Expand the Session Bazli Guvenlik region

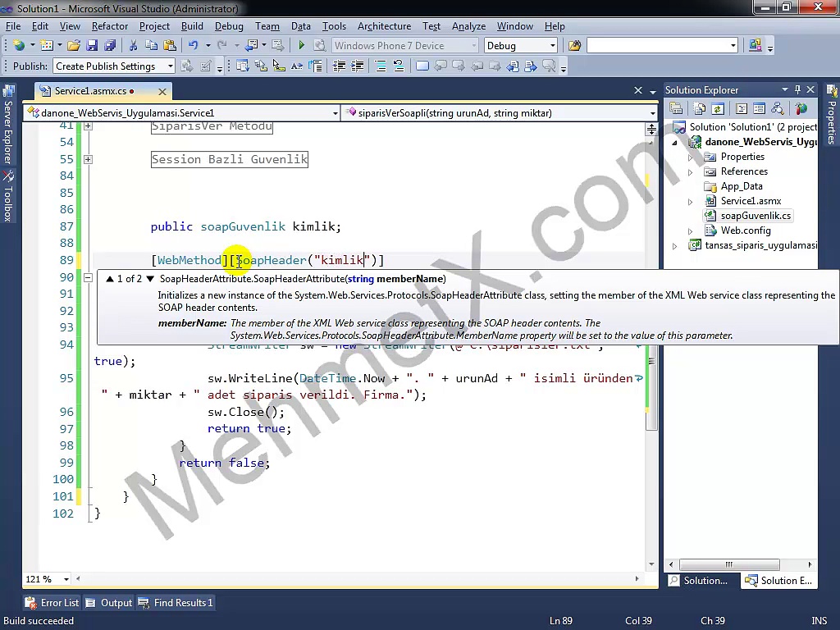point(88,159)
